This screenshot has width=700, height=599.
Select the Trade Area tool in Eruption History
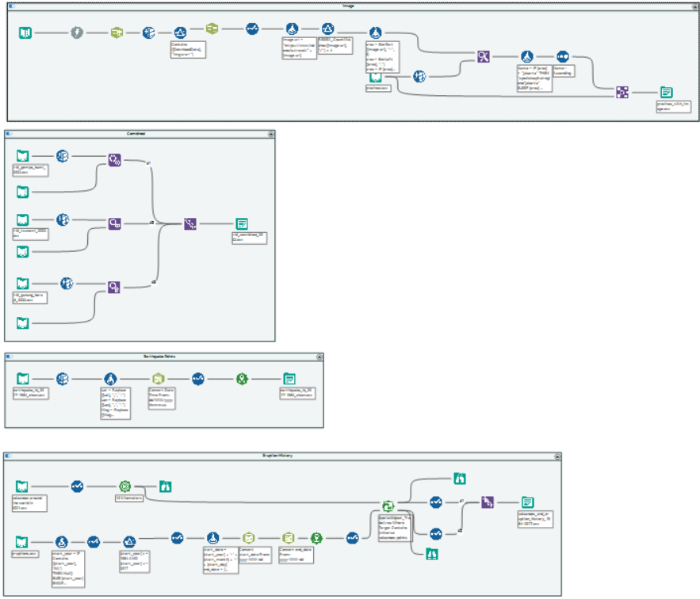point(125,486)
